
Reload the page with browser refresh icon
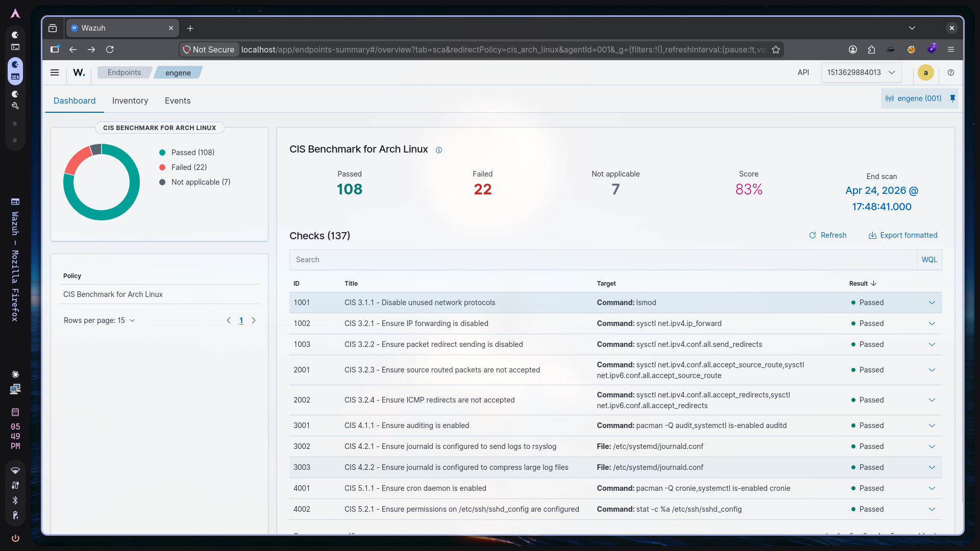110,49
